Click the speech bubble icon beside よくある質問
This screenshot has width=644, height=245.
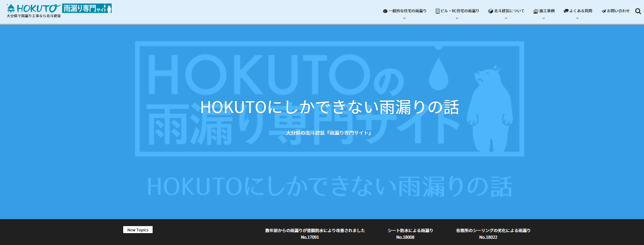(x=566, y=11)
